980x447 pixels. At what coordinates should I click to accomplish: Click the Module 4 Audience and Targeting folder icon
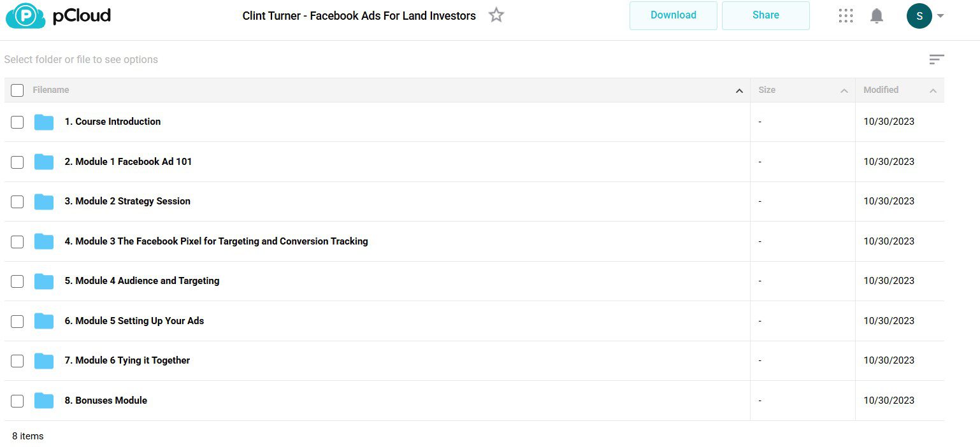click(44, 281)
